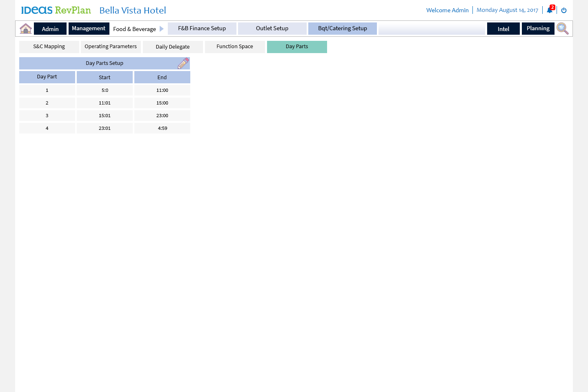Expand the Food & Beverage arrow
588x392 pixels.
(x=162, y=29)
